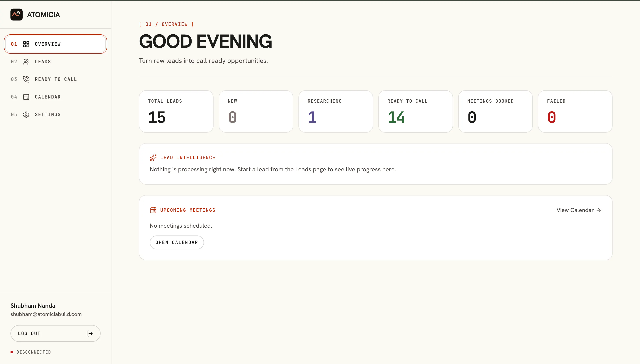Click the green number 14
This screenshot has height=364, width=640.
tap(396, 117)
